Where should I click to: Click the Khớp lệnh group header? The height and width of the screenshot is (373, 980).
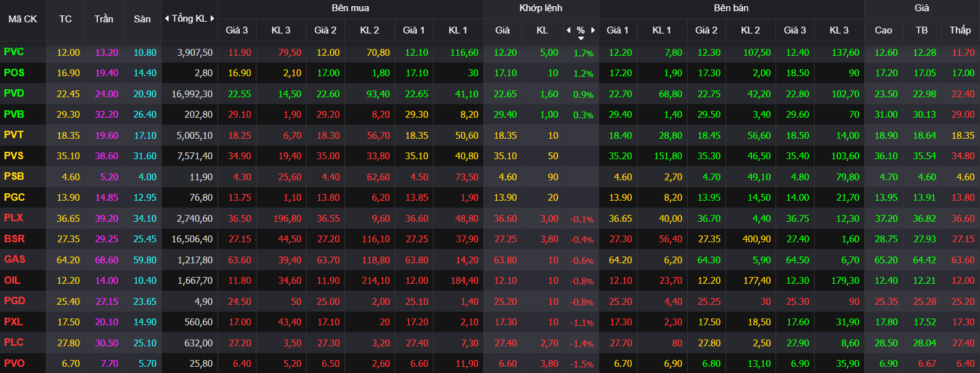pyautogui.click(x=541, y=8)
